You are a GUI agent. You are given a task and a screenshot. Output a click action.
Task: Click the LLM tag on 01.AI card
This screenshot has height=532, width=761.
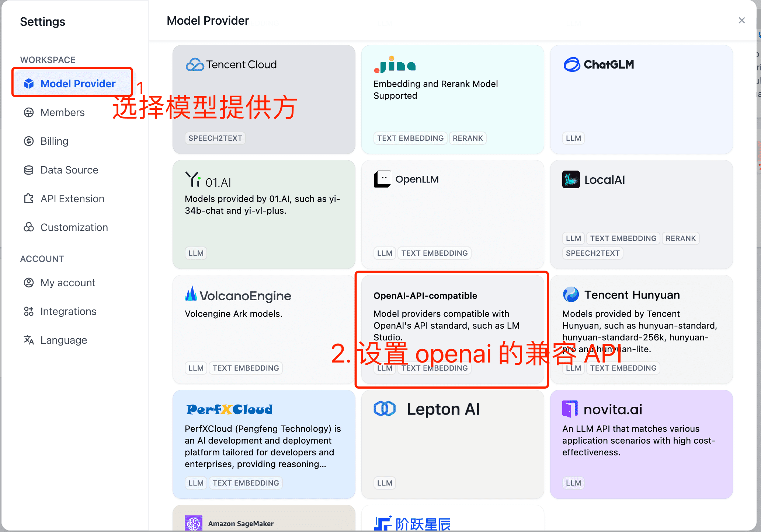click(x=196, y=253)
